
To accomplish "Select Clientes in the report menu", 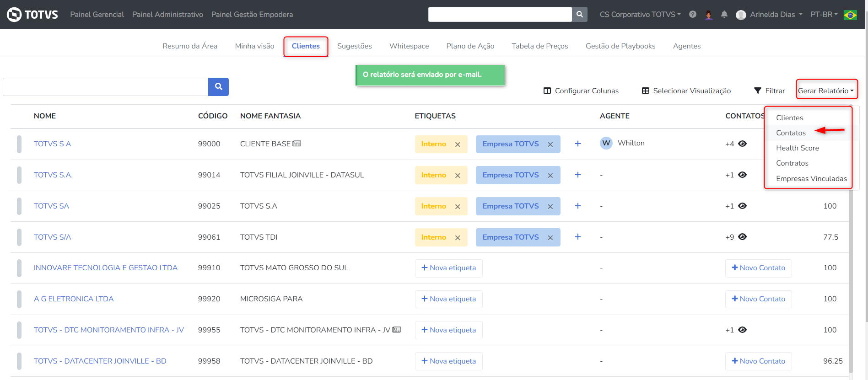I will coord(789,118).
